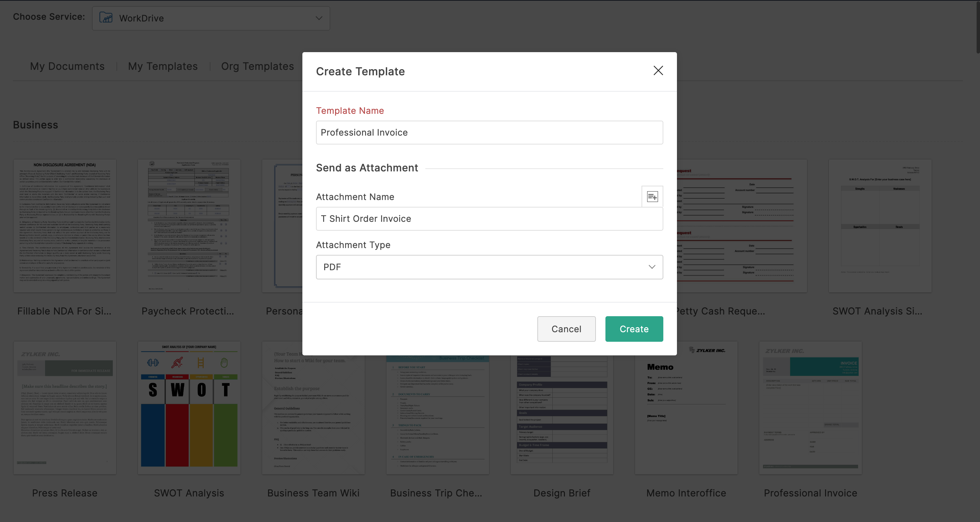Select the Fillable NDA template thumbnail
Viewport: 980px width, 522px height.
point(65,226)
